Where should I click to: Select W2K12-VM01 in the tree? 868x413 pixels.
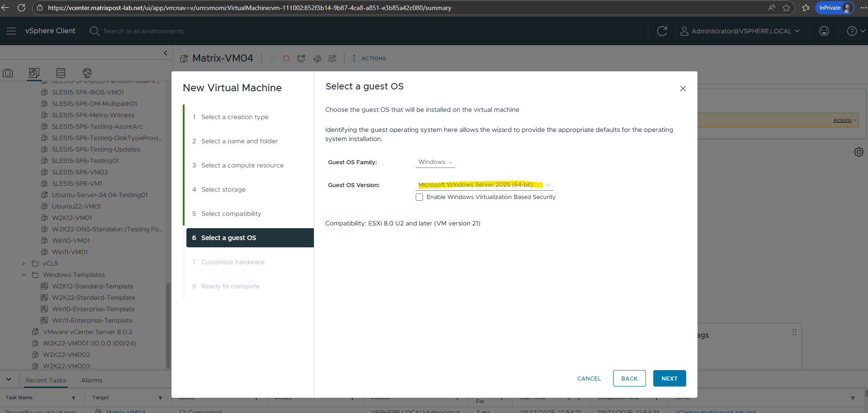pos(72,218)
